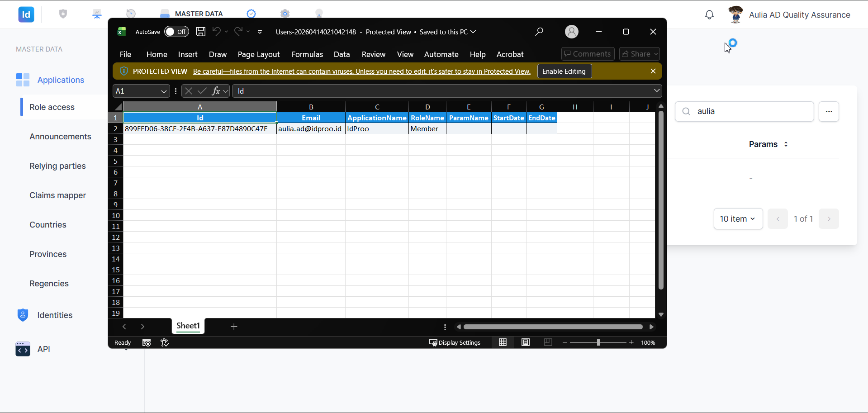Open Customize Quick Access Toolbar dropdown

point(260,32)
